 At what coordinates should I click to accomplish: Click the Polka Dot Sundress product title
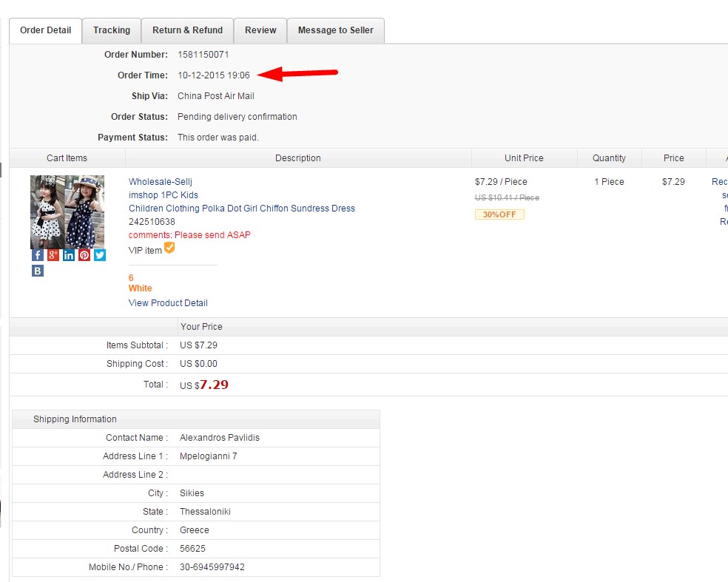point(241,208)
